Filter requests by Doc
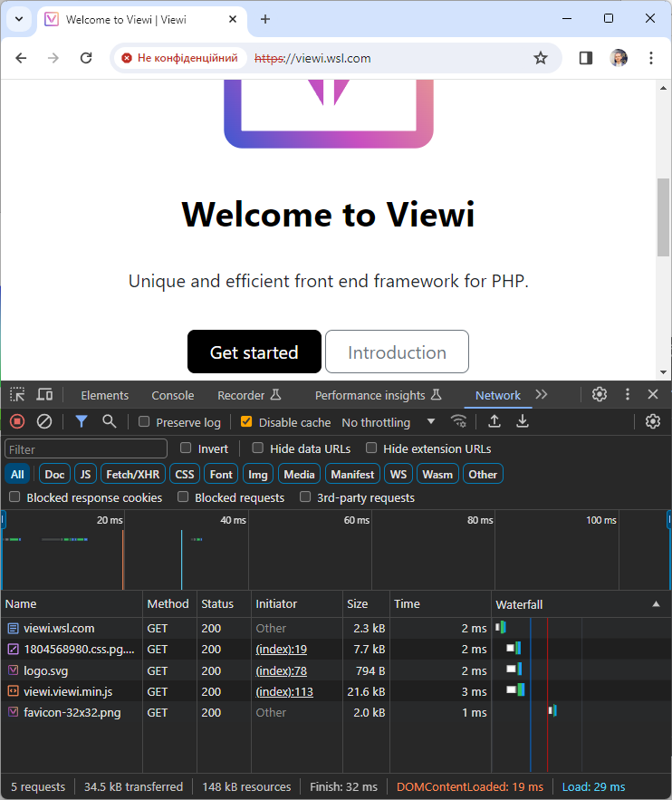The height and width of the screenshot is (800, 672). (54, 475)
